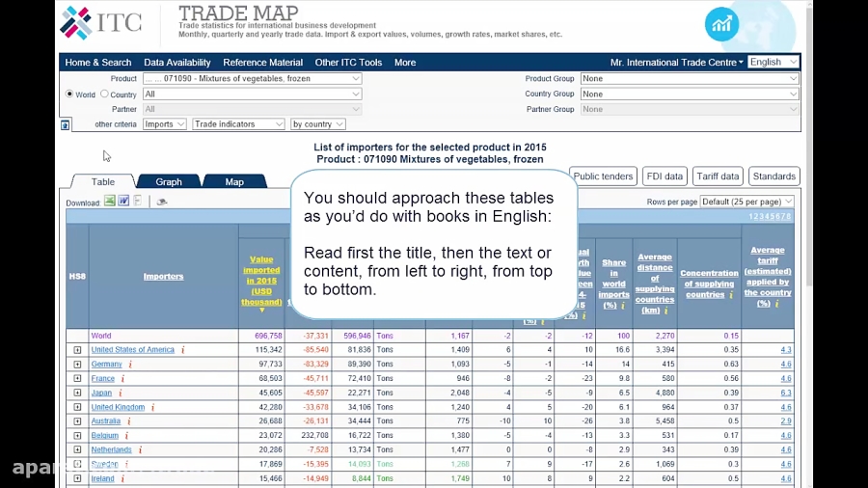The image size is (868, 488).
Task: Expand the United States of America row
Action: click(x=77, y=350)
